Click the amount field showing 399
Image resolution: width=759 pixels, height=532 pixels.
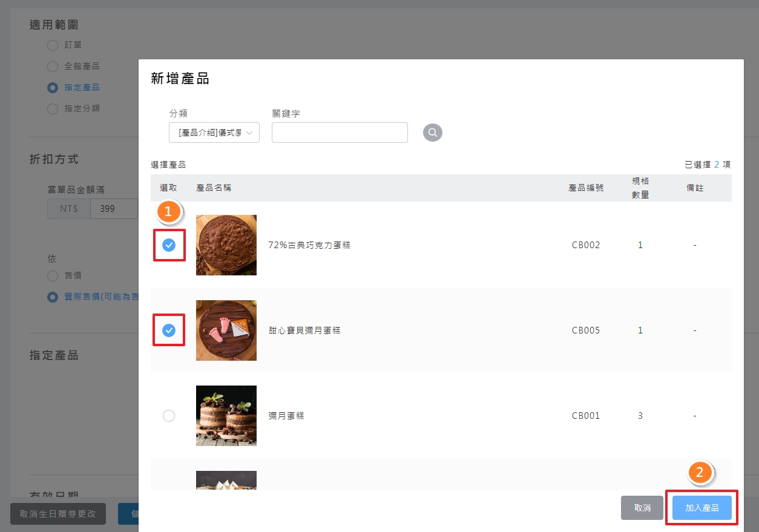click(114, 209)
